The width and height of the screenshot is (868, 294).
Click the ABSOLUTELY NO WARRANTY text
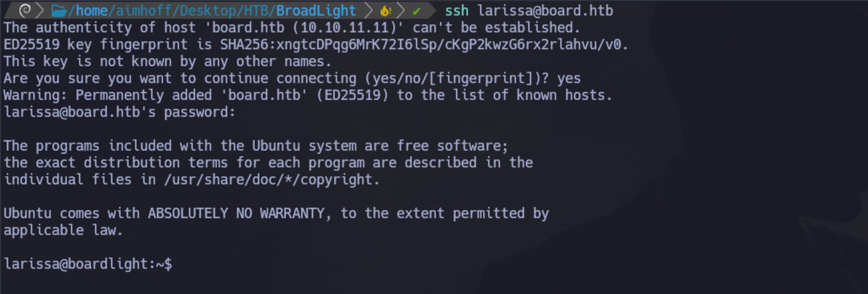236,213
